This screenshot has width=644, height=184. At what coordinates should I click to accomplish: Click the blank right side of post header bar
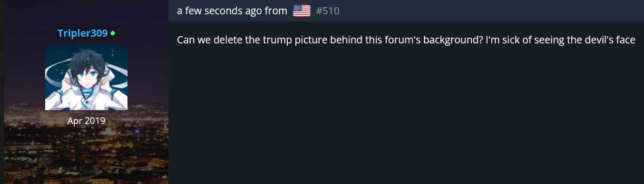(490, 10)
